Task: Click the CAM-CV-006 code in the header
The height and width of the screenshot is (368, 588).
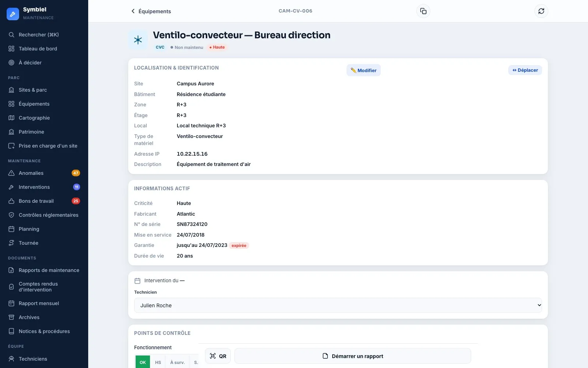Action: click(295, 11)
